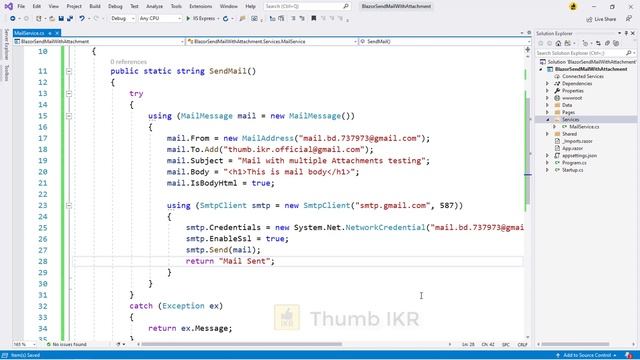640x360 pixels.
Task: Select the MailService.cs editor tab
Action: 29,33
